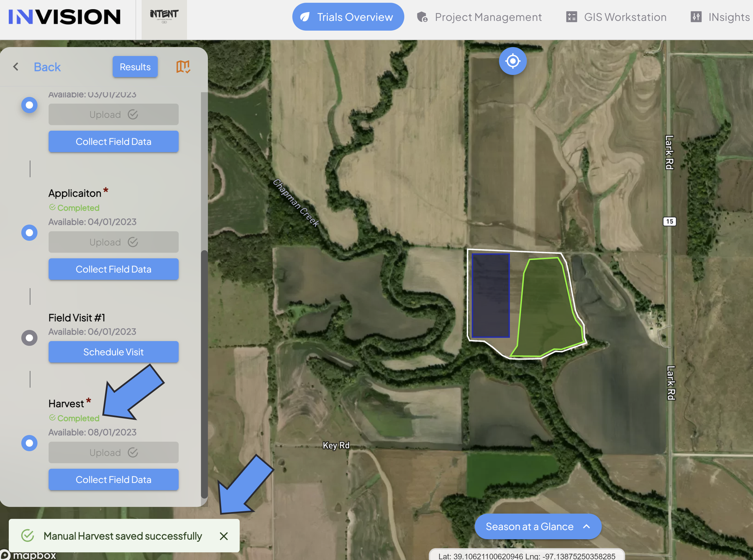The height and width of the screenshot is (560, 753).
Task: Click the map location crosshair icon
Action: click(x=512, y=61)
